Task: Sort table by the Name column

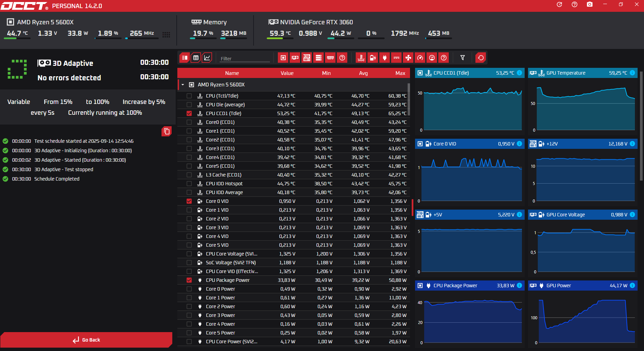Action: tap(232, 73)
